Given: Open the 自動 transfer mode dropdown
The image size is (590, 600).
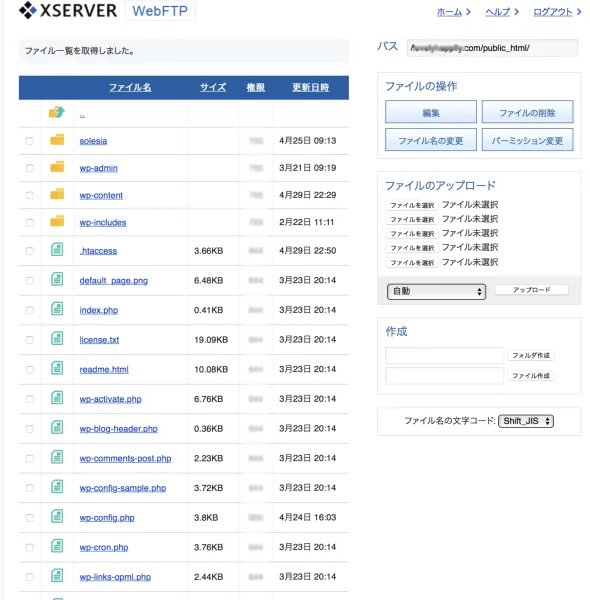Looking at the screenshot, I should tap(437, 292).
